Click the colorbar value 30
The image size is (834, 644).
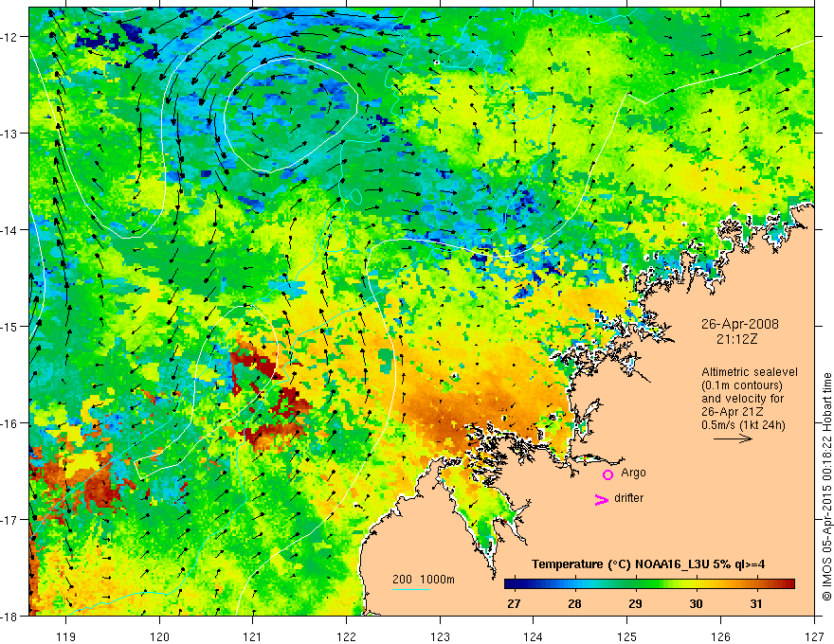pyautogui.click(x=696, y=603)
